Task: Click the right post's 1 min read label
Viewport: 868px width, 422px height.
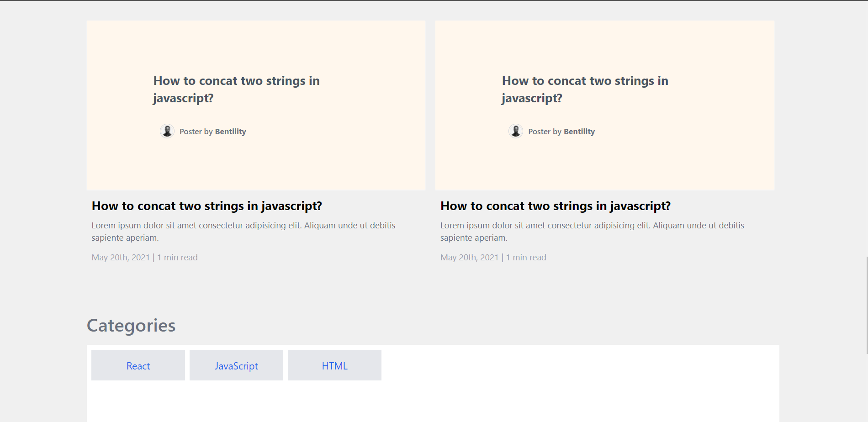Action: click(526, 258)
